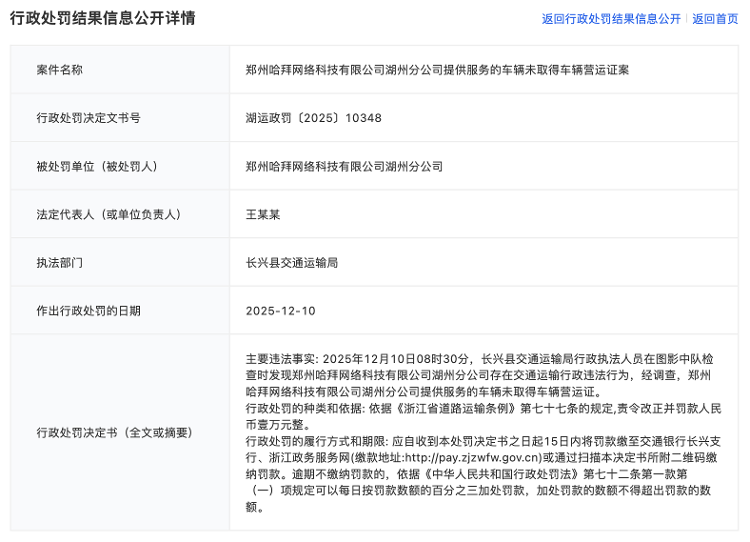Click the 返回行政处罚结果信息公开 link

[x=611, y=19]
